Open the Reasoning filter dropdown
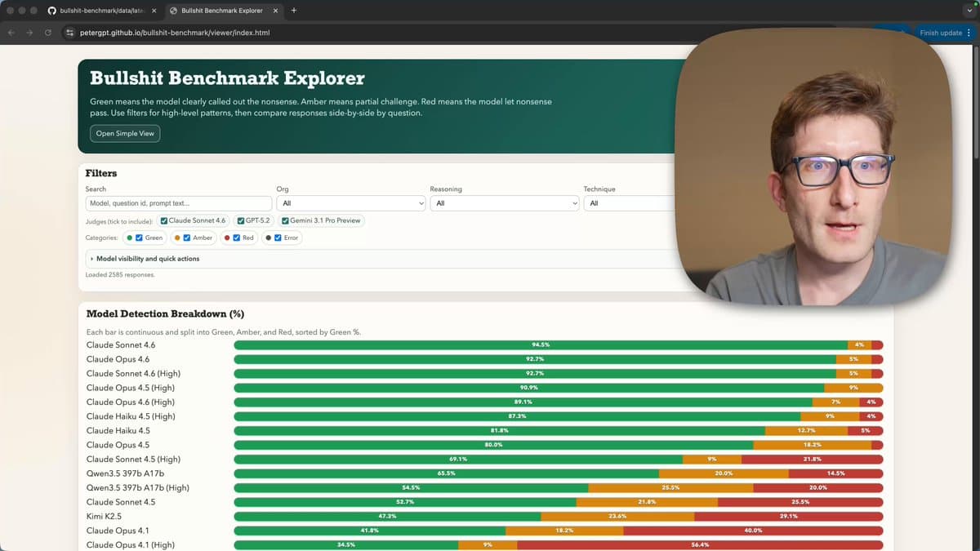980x551 pixels. (504, 203)
